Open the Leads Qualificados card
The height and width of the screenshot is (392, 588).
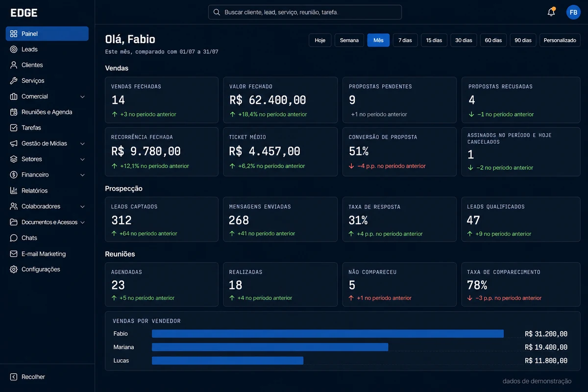521,220
